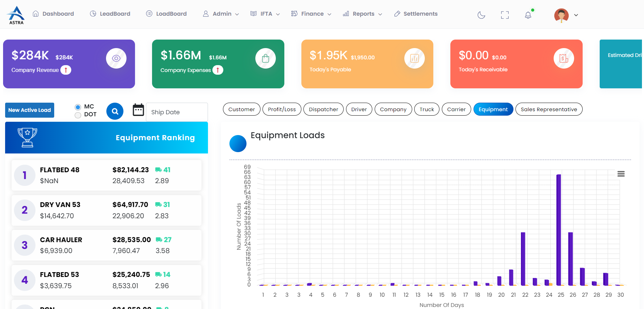The height and width of the screenshot is (309, 644).
Task: Click the $NaN value under FLATBED 48
Action: click(49, 181)
